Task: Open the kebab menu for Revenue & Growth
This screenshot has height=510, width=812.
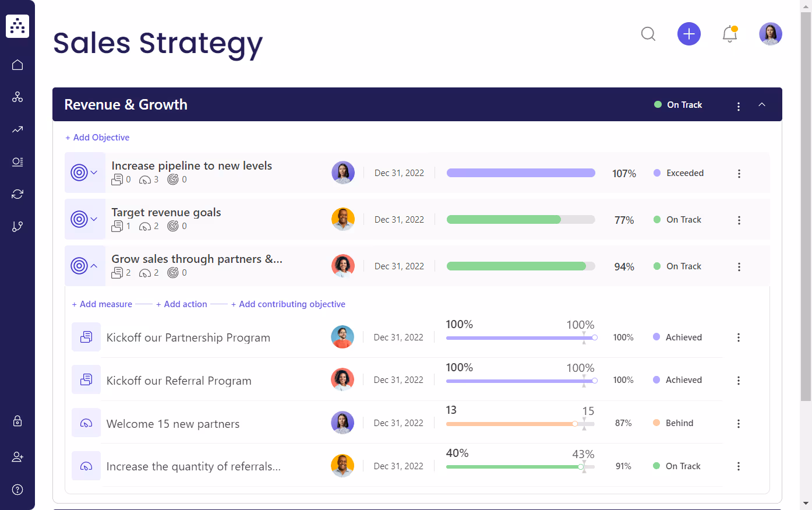Action: [738, 105]
